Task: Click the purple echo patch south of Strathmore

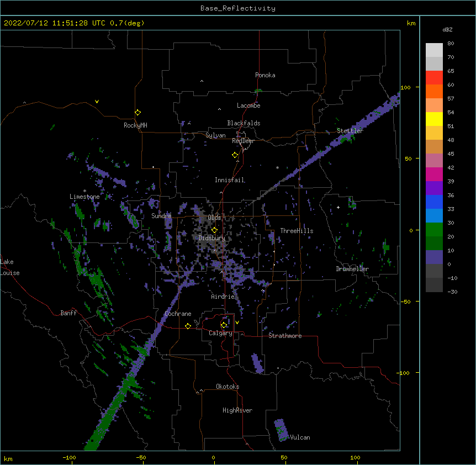Action: pyautogui.click(x=257, y=363)
